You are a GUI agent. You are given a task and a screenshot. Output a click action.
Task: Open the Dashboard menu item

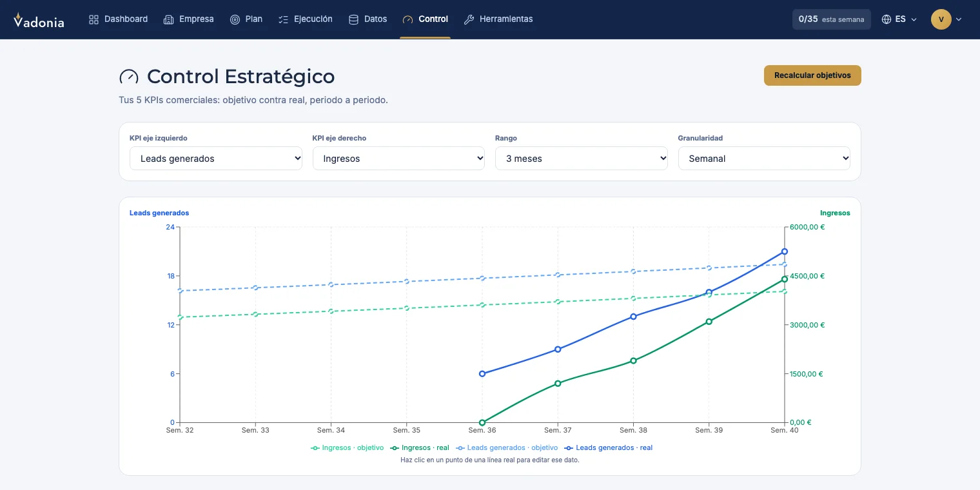pos(119,19)
